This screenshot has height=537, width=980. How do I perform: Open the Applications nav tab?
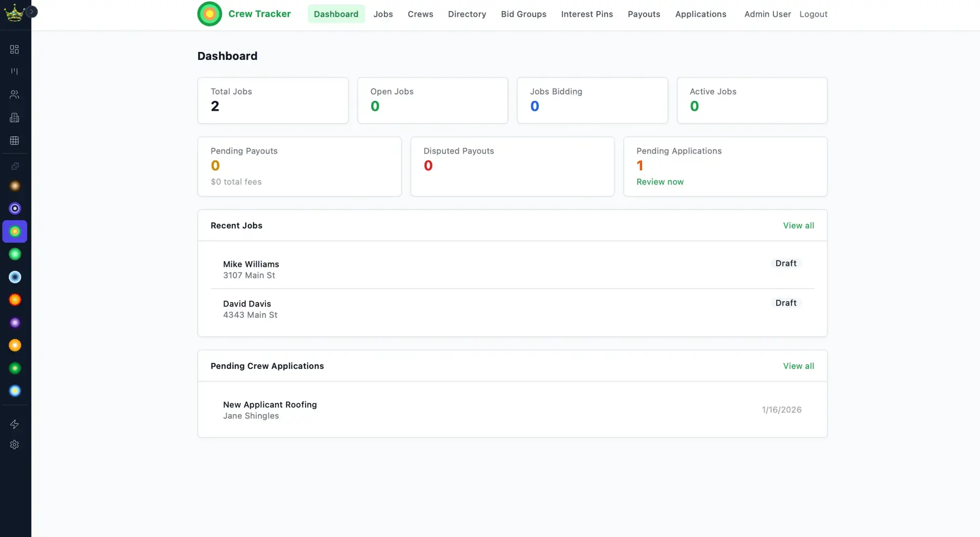700,14
